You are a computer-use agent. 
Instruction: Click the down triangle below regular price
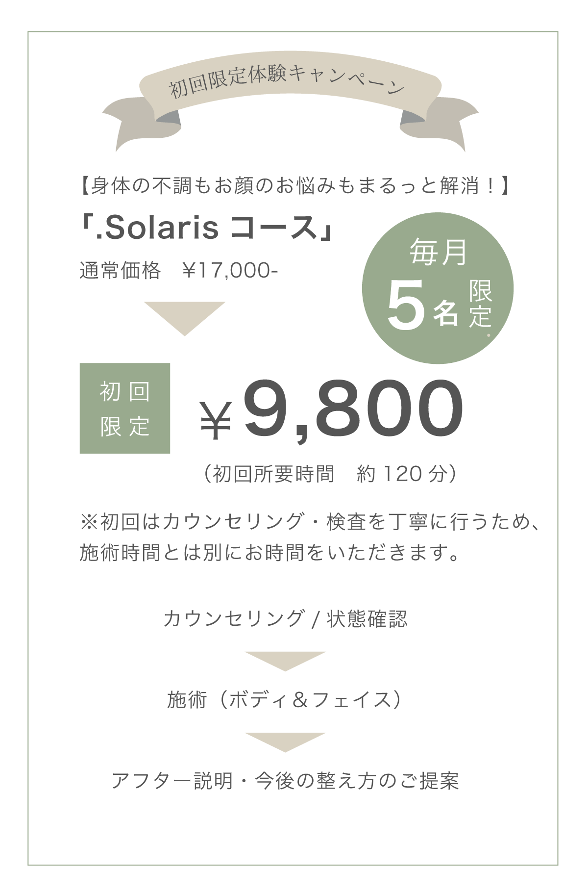click(185, 316)
